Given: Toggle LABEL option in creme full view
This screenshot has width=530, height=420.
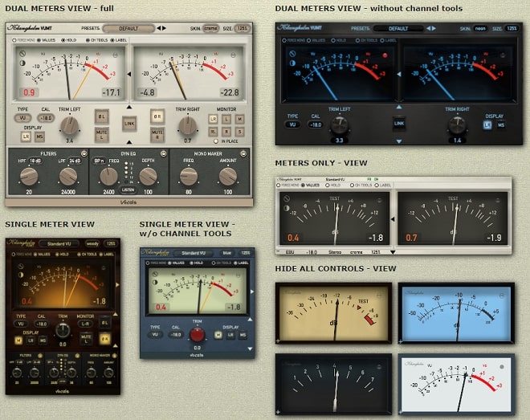Looking at the screenshot, I should 112,40.
